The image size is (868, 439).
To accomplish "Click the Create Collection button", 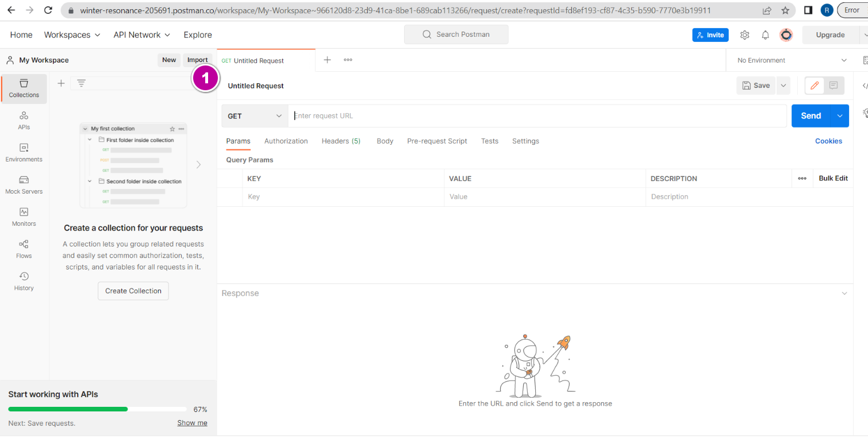I will coord(133,291).
